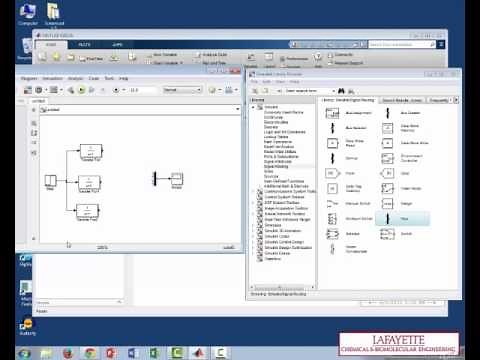Open Model Configuration Parameters gear icon
The image size is (480, 360).
click(39, 90)
